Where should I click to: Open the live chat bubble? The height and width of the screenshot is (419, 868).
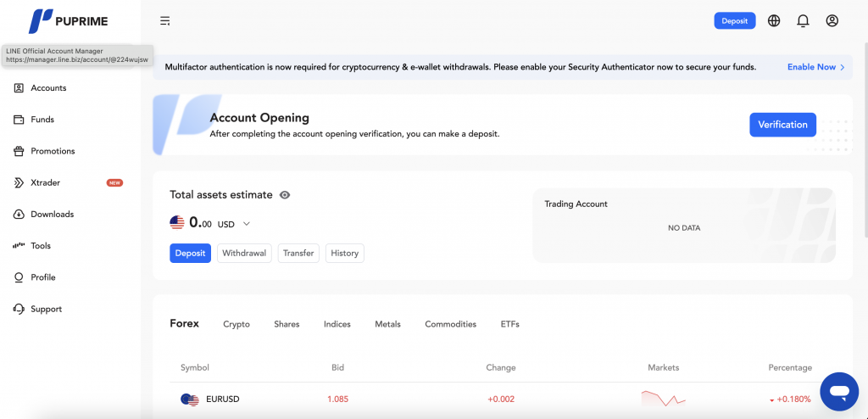(x=839, y=392)
